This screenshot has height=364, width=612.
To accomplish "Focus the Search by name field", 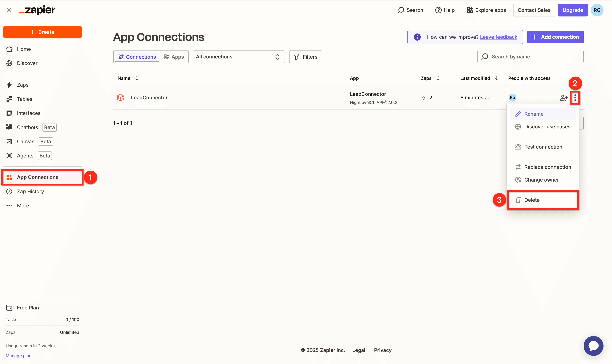I will click(530, 57).
